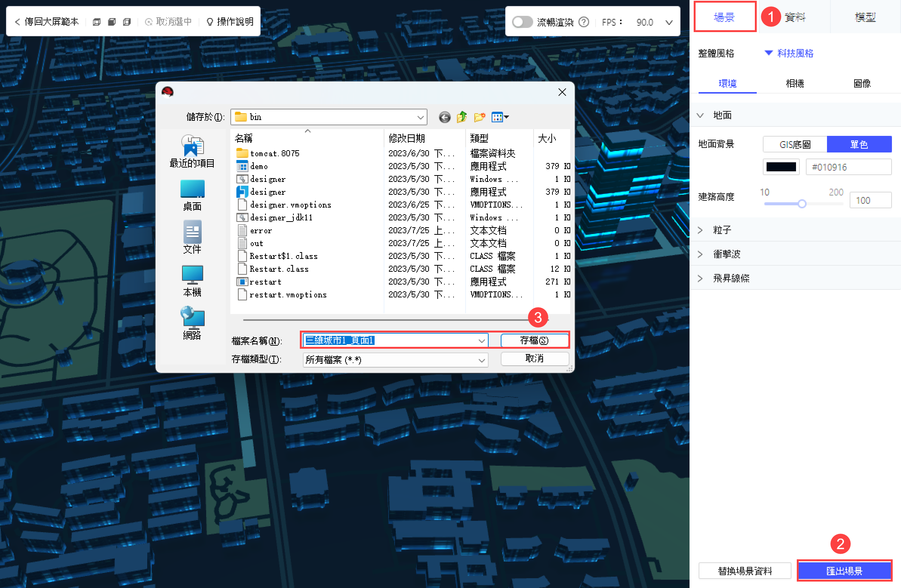The image size is (901, 588).
Task: Click the Back arrow icon in save dialog
Action: click(x=444, y=117)
